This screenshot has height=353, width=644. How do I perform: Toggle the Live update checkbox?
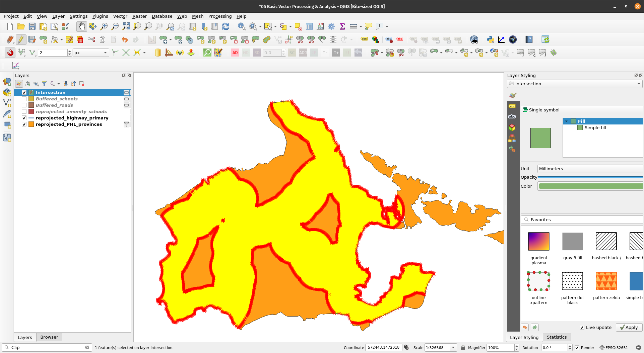[x=582, y=327]
